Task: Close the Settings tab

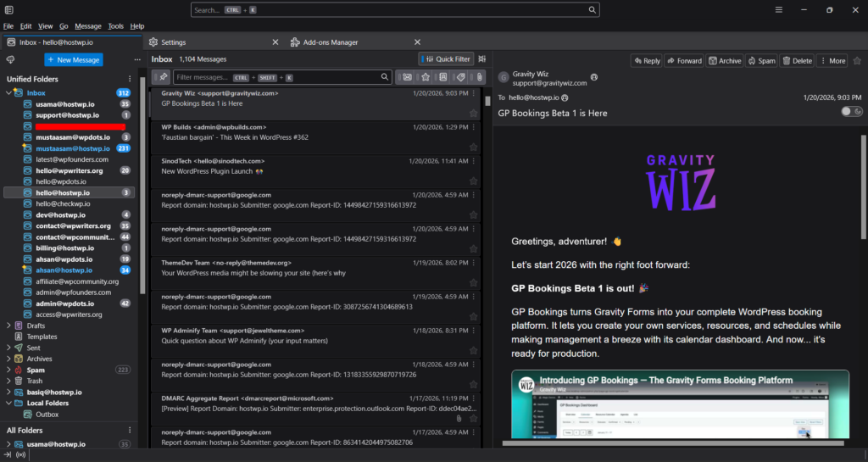Action: (275, 42)
